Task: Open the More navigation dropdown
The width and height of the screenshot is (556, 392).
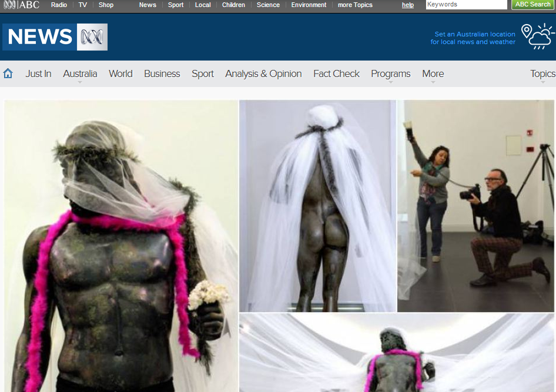Action: click(x=433, y=74)
